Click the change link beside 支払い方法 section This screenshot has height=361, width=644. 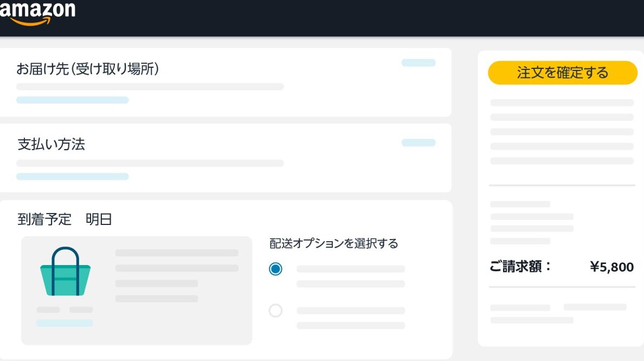pyautogui.click(x=418, y=143)
